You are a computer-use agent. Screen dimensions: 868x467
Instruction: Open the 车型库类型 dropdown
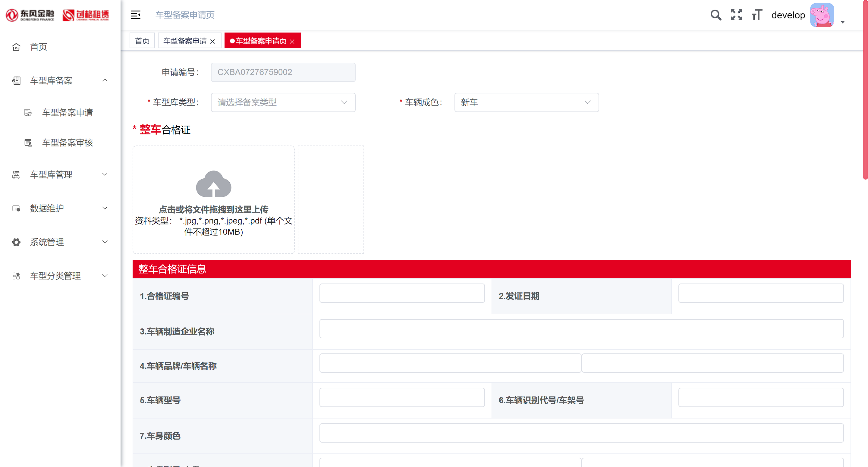pyautogui.click(x=283, y=102)
